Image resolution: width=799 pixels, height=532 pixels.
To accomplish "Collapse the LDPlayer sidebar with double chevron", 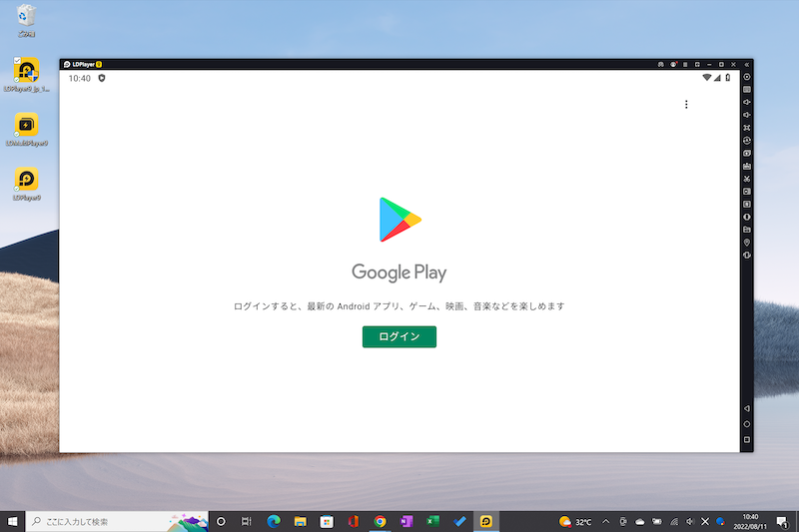I will pyautogui.click(x=747, y=64).
